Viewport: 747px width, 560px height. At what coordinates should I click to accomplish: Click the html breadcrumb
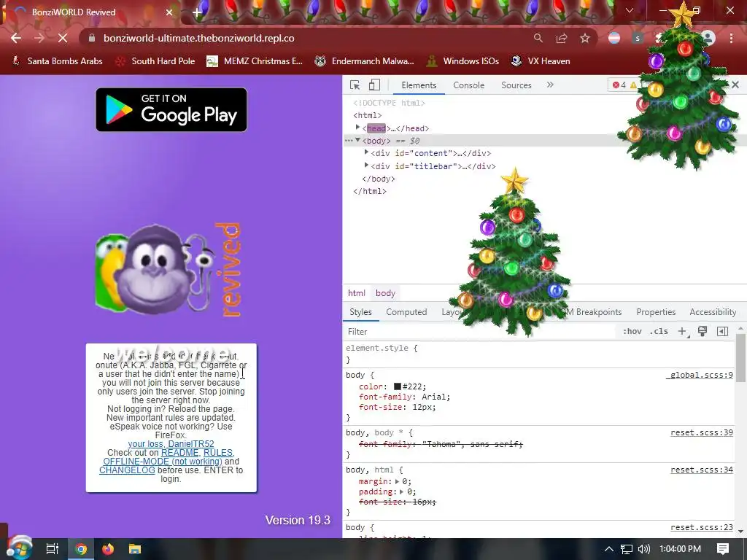(356, 293)
